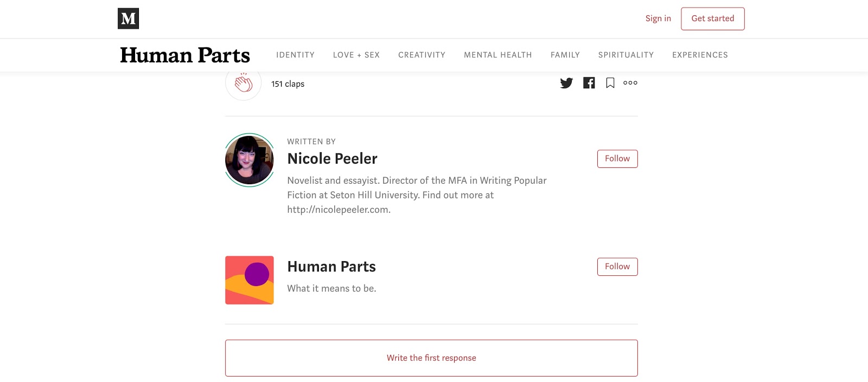
Task: Click Write the first response
Action: [431, 358]
